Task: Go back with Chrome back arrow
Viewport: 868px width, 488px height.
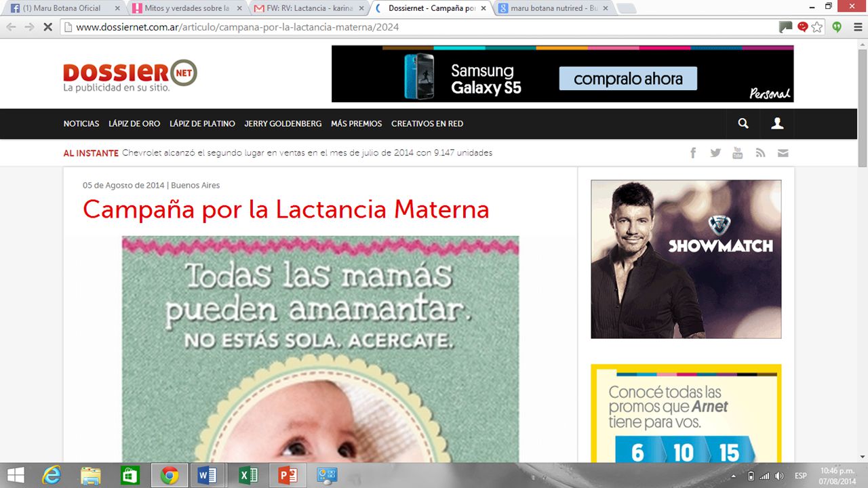Action: (x=11, y=27)
